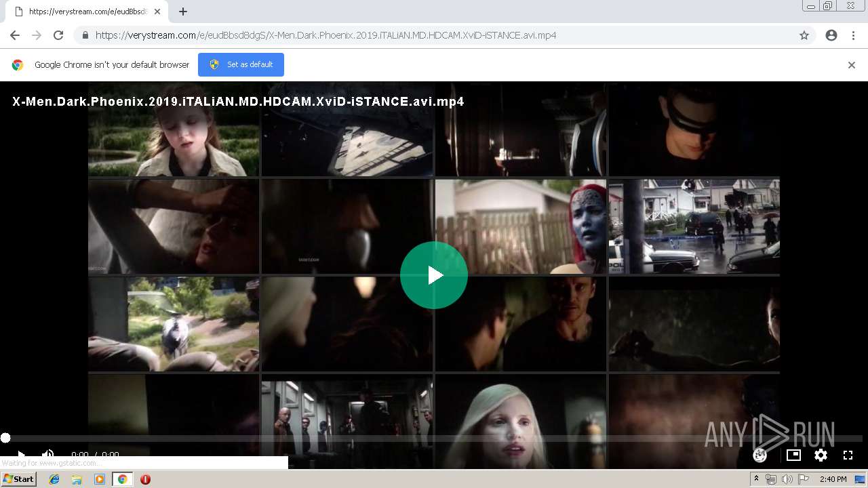
Task: Launch Internet Explorer from the taskbar
Action: (x=54, y=479)
